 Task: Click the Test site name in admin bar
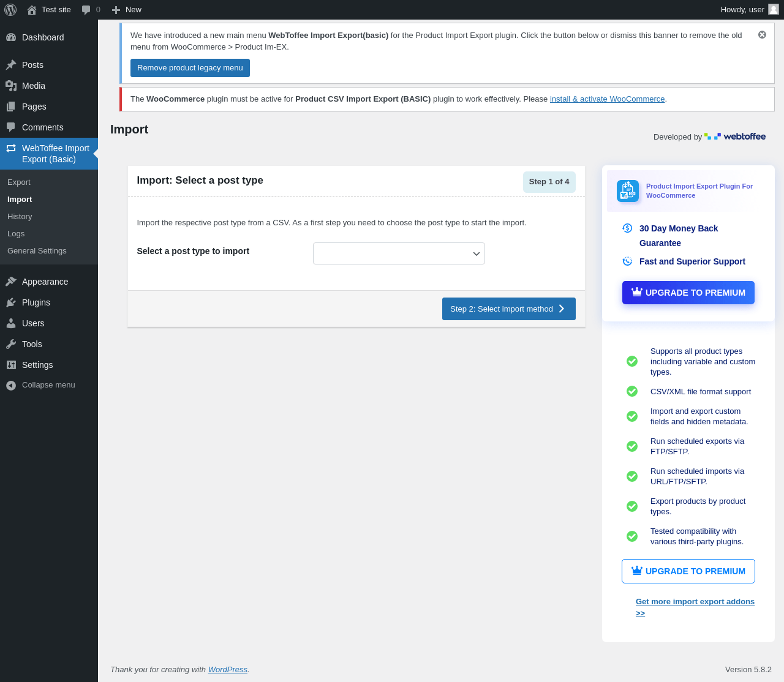click(56, 10)
